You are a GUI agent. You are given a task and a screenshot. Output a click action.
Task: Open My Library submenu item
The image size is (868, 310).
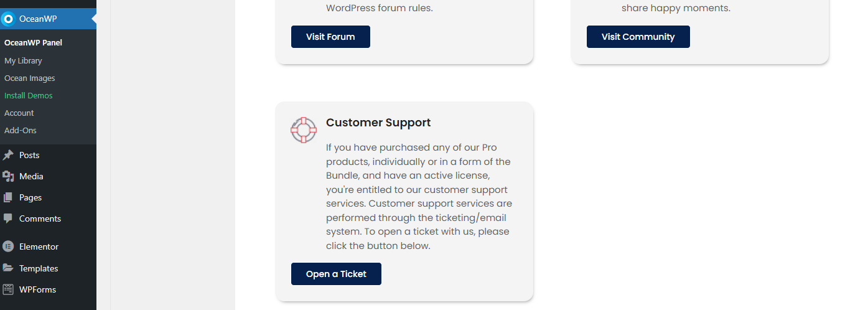(23, 61)
